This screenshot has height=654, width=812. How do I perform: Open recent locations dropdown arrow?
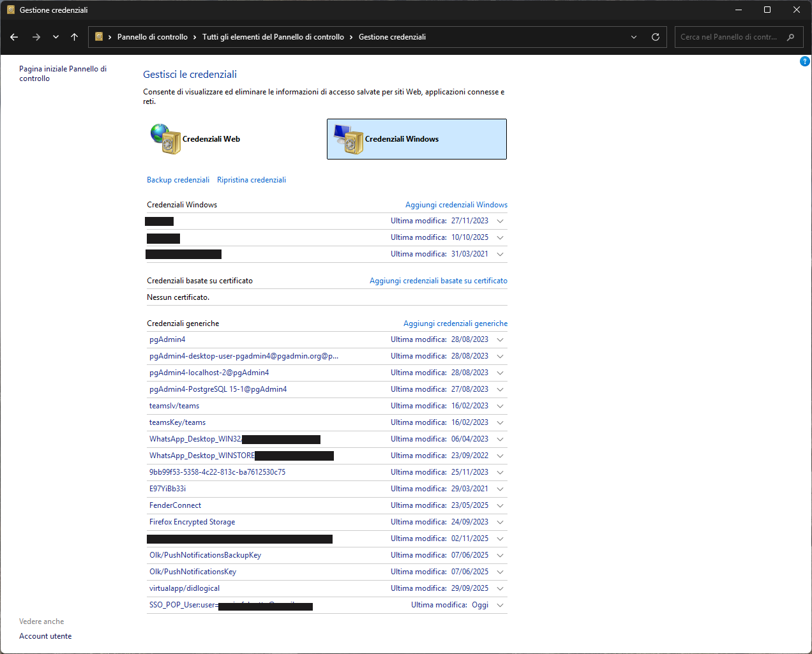56,37
